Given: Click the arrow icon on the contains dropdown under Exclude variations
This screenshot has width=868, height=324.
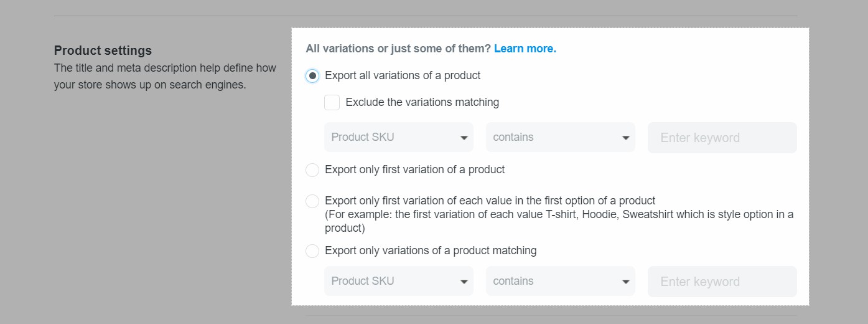Looking at the screenshot, I should 625,138.
